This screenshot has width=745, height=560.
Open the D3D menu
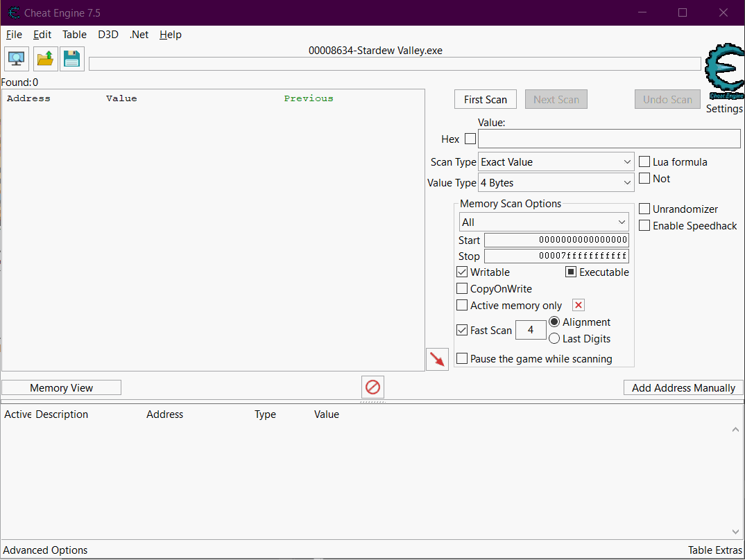108,35
